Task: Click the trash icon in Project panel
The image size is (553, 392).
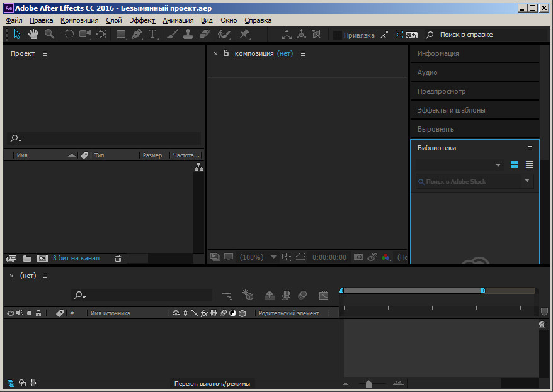Action: (118, 258)
